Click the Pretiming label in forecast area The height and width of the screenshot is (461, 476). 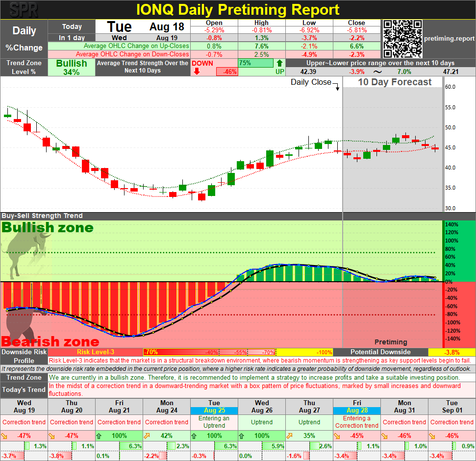click(391, 342)
